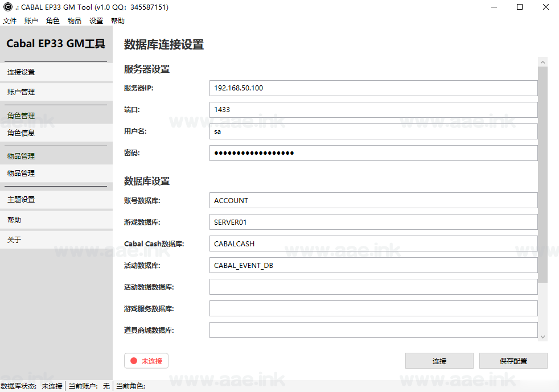Click the 数据库状态: 未连接 status text
The height and width of the screenshot is (392, 559).
coord(31,386)
